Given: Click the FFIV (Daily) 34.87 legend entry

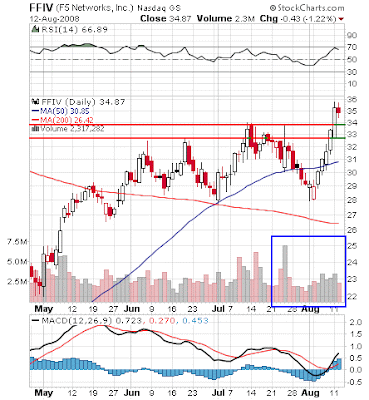Looking at the screenshot, I should click(83, 102).
